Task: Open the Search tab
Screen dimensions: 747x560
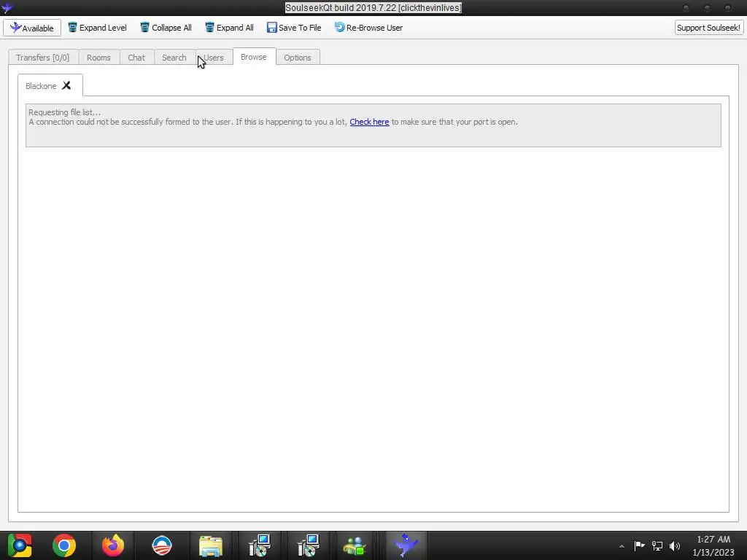Action: coord(174,57)
